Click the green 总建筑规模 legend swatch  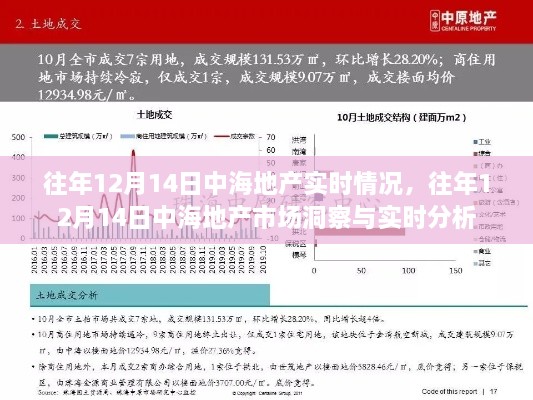point(51,136)
